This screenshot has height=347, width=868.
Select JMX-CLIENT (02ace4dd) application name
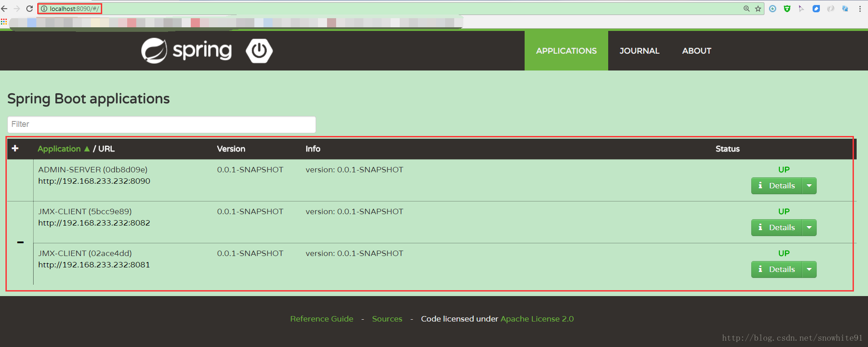[85, 253]
